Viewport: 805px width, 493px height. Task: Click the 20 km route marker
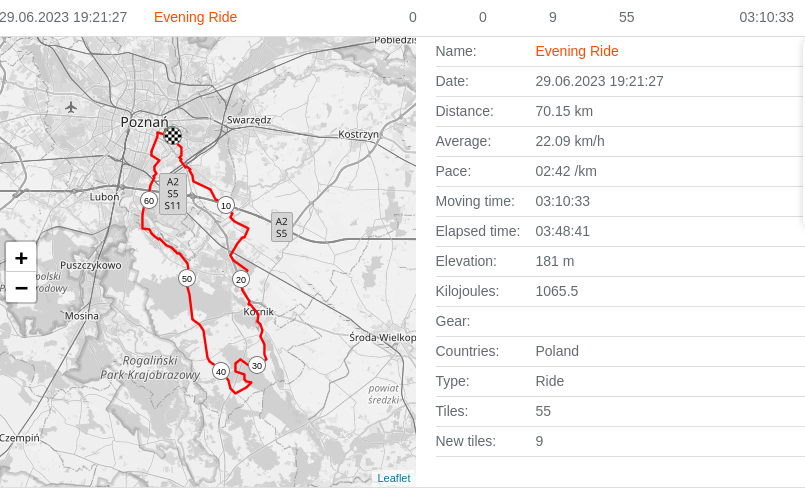pos(241,279)
